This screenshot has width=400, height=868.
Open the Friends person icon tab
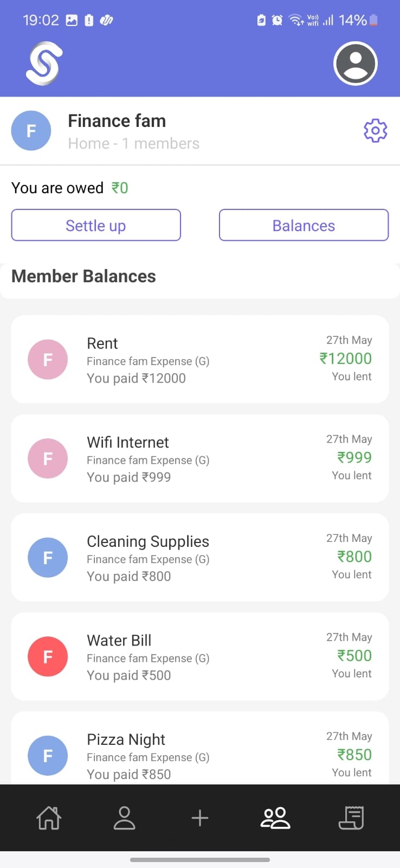(x=124, y=818)
